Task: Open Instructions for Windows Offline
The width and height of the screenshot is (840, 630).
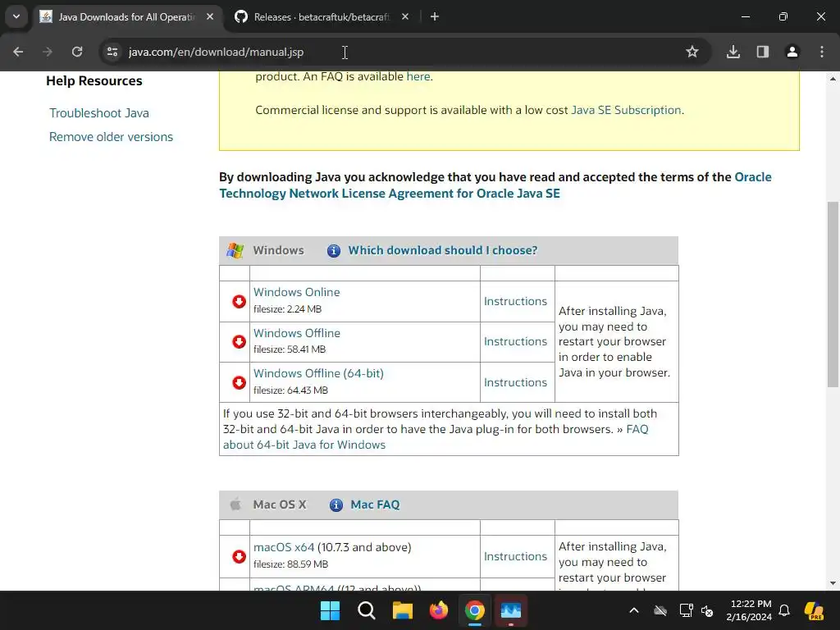Action: [515, 342]
